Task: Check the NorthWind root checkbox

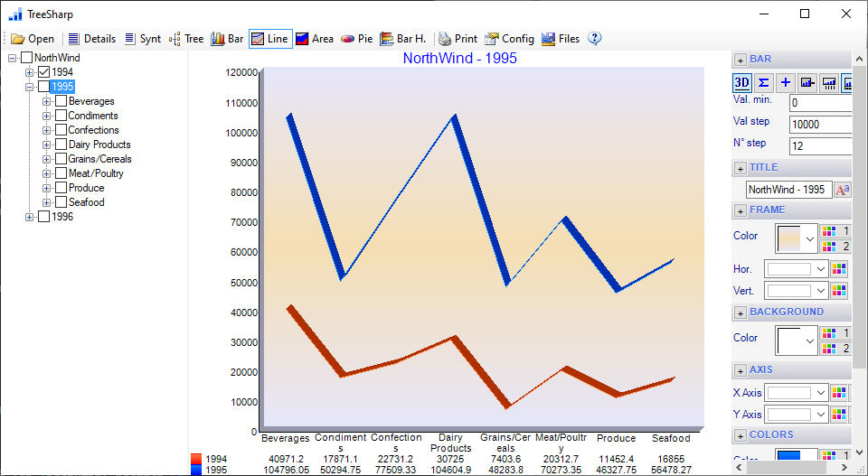Action: tap(26, 58)
